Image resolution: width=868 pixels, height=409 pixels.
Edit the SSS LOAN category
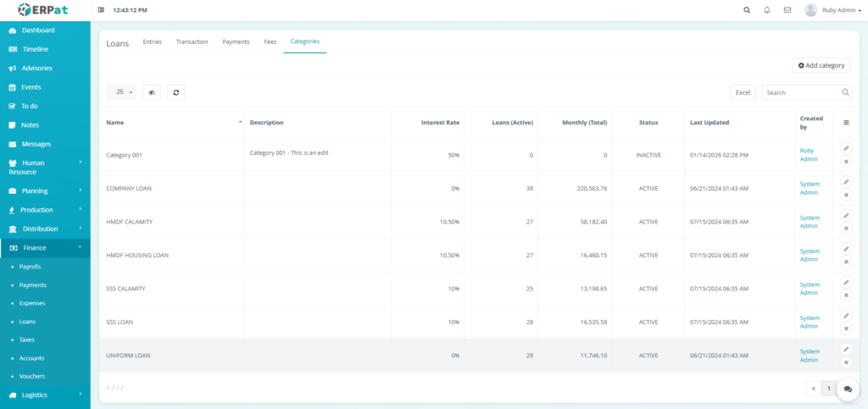pyautogui.click(x=845, y=316)
